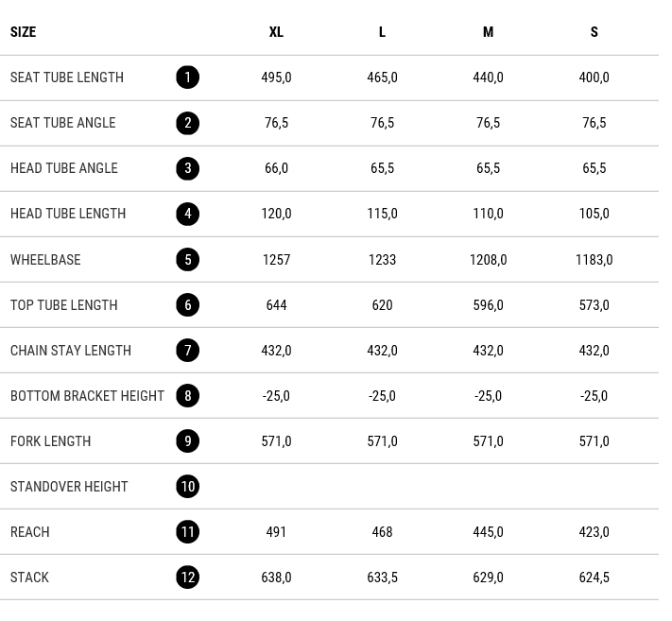Viewport: 672px width, 621px height.
Task: Select the number 7 chain stay badge
Action: (x=187, y=351)
